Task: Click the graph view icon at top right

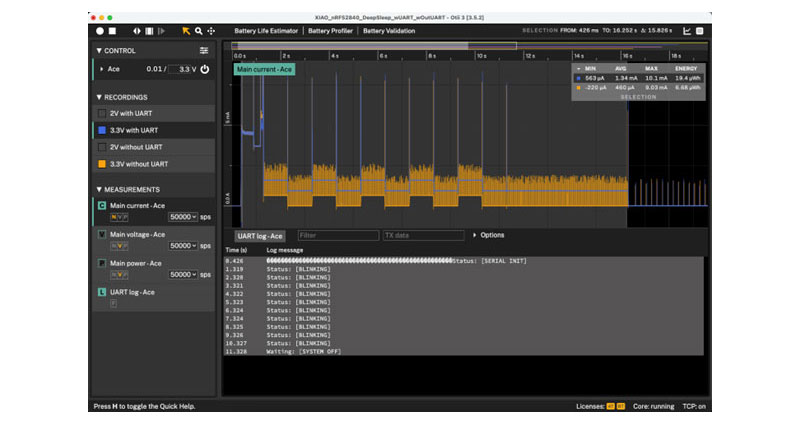Action: [688, 31]
